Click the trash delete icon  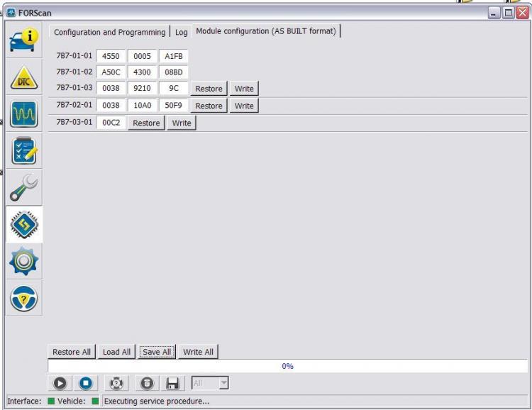point(147,384)
